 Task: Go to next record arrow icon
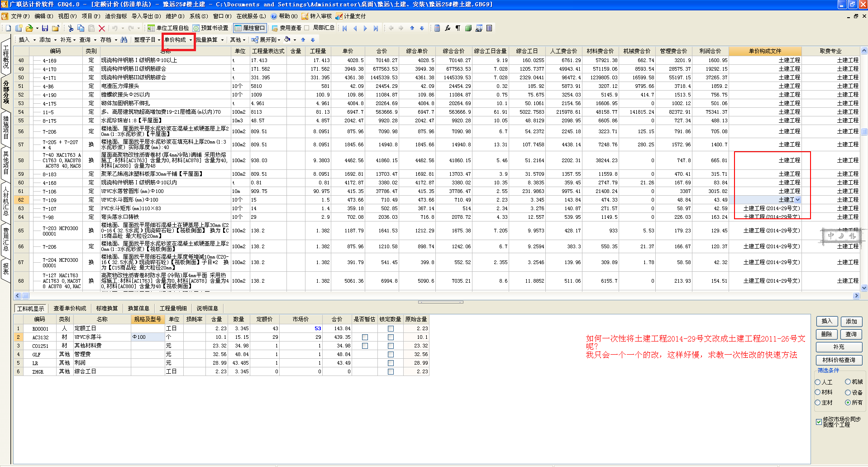(x=365, y=28)
